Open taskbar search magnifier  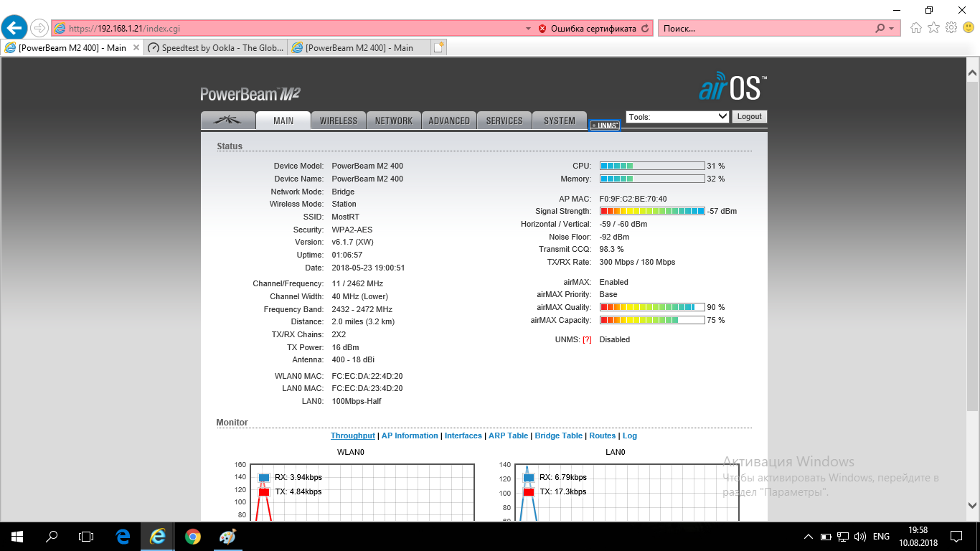(52, 536)
